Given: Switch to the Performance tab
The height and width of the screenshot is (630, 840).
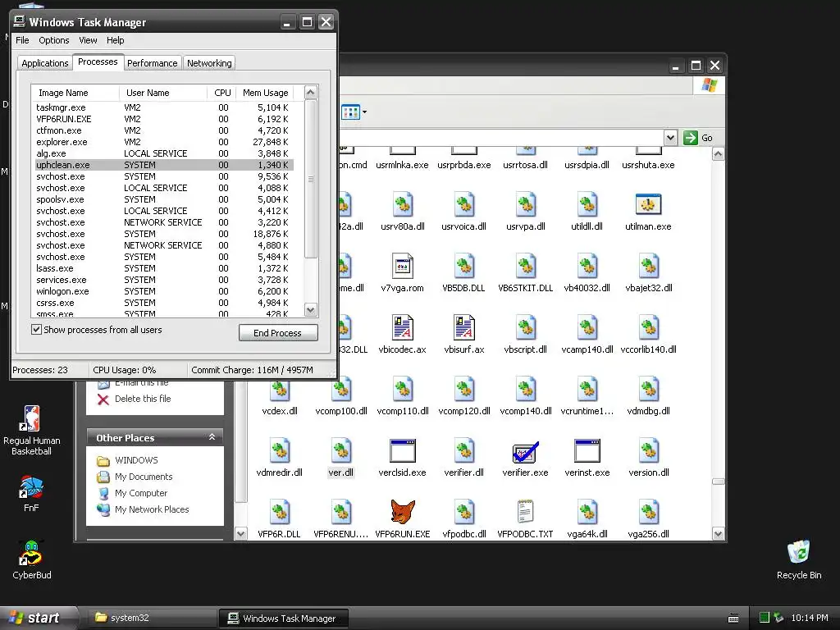Looking at the screenshot, I should coord(152,62).
